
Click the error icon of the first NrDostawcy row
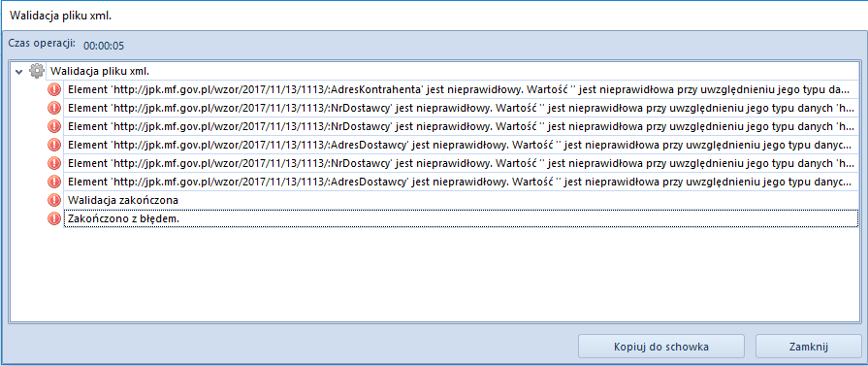pyautogui.click(x=55, y=107)
